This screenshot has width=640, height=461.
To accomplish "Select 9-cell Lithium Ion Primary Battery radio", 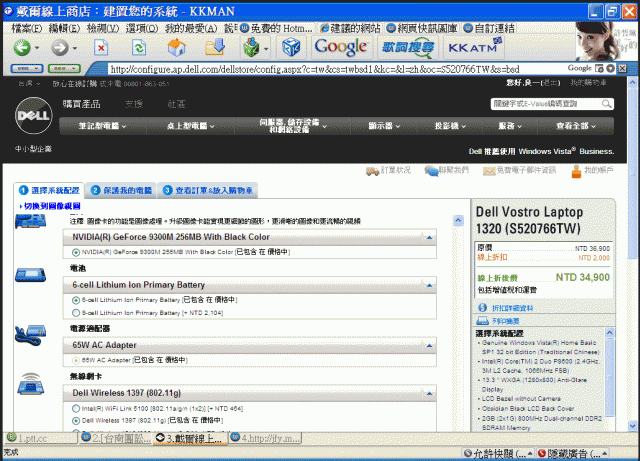I will point(76,313).
